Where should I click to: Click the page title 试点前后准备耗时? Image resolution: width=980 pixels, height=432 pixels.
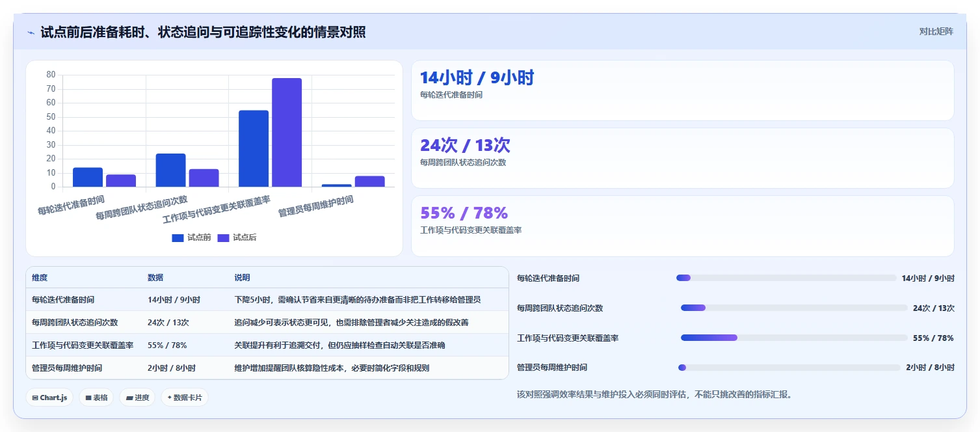(203, 32)
